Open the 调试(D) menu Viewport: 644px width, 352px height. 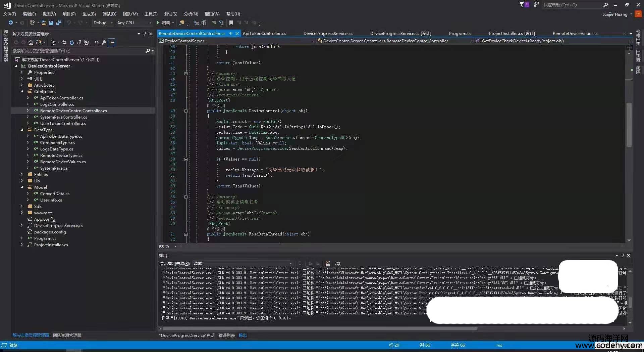click(109, 14)
